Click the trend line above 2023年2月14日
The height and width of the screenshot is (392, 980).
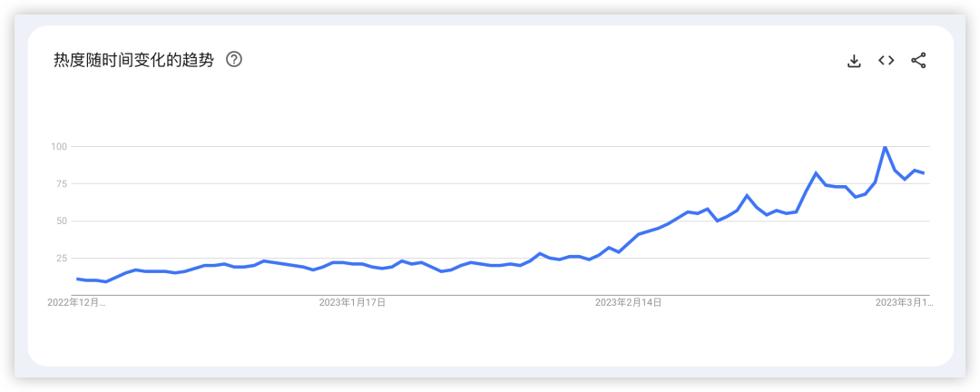point(628,242)
